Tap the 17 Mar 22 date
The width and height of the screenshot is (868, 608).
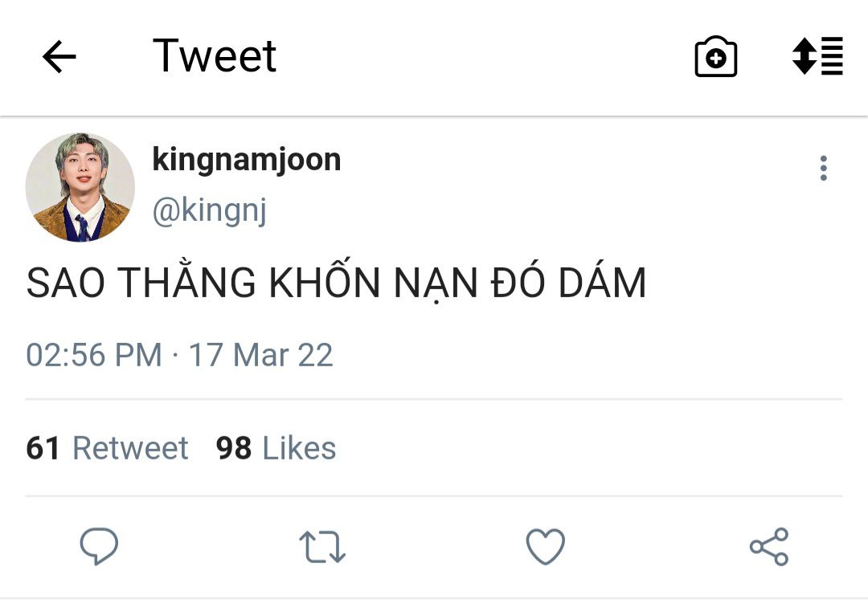pos(260,355)
